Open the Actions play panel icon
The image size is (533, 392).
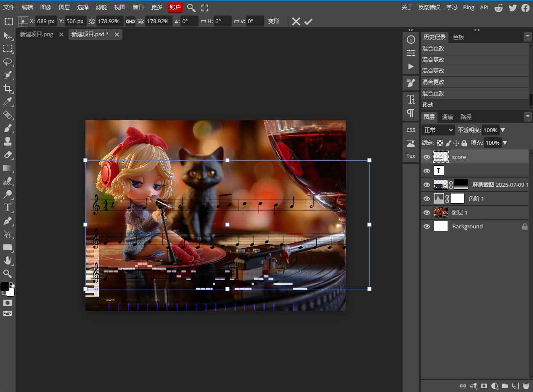click(x=411, y=66)
